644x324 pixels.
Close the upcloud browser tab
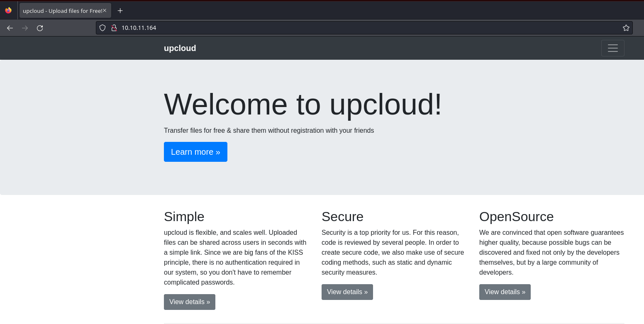(105, 10)
